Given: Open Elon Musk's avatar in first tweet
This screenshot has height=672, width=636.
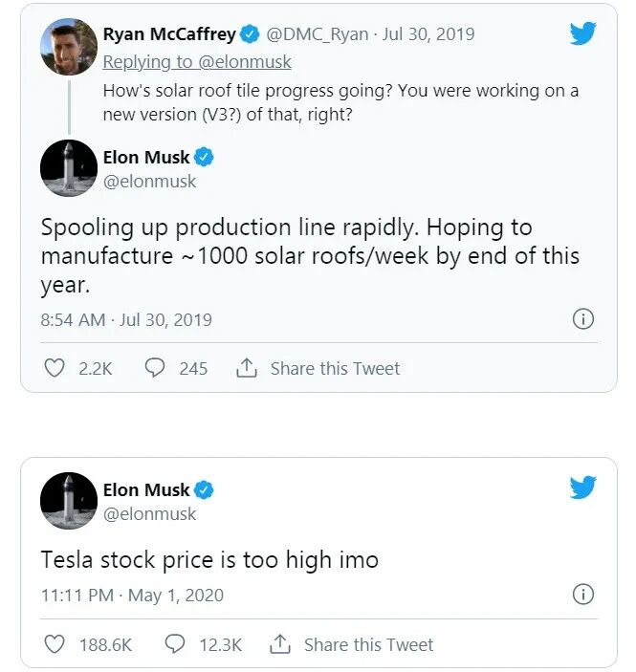Looking at the screenshot, I should pos(69,168).
